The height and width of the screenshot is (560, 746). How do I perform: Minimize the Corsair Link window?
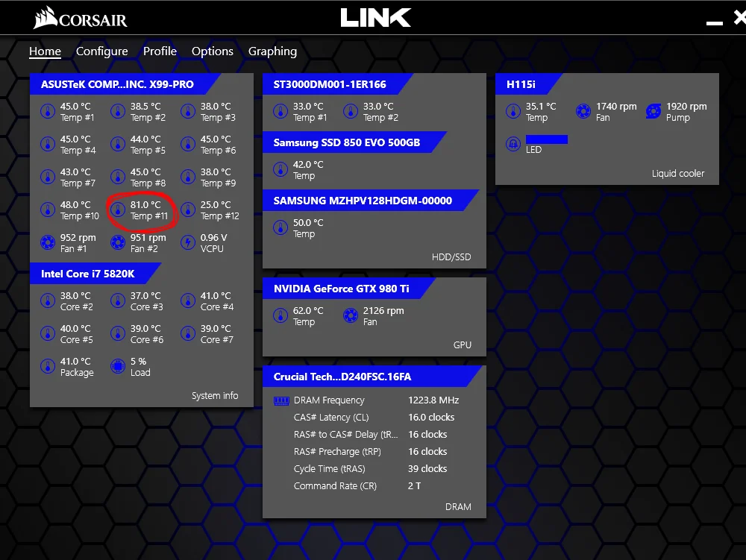[714, 23]
